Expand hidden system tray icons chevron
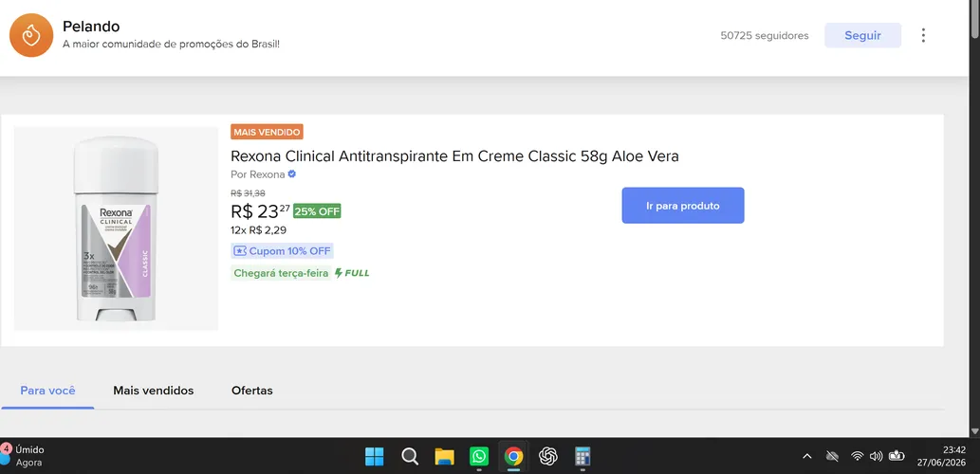 click(x=807, y=457)
